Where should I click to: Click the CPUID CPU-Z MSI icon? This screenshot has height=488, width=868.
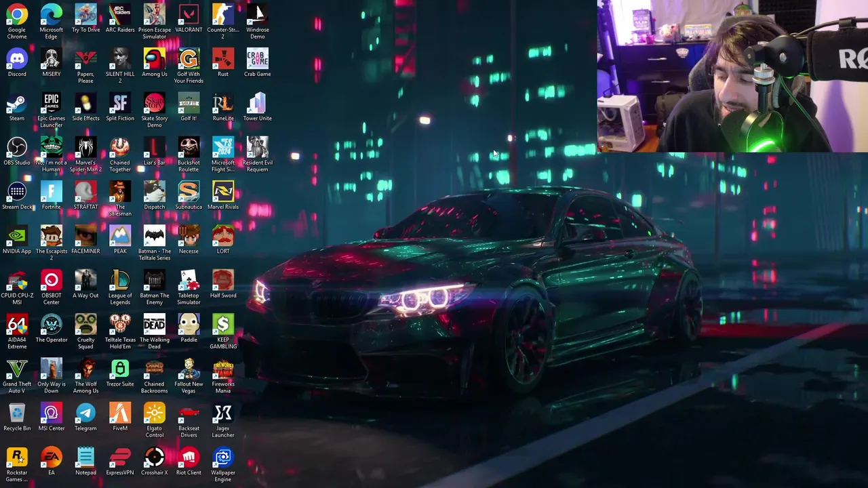tap(17, 280)
